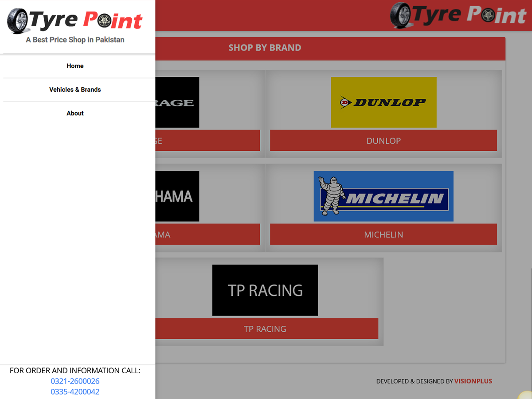Call phone number 0321-2600026
This screenshot has height=399, width=532.
click(75, 381)
